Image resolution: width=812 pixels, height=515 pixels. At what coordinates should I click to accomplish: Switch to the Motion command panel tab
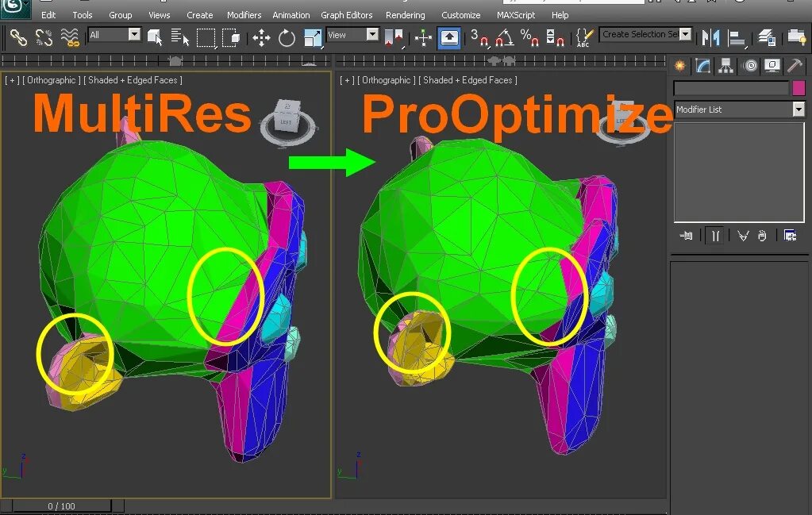pos(750,66)
